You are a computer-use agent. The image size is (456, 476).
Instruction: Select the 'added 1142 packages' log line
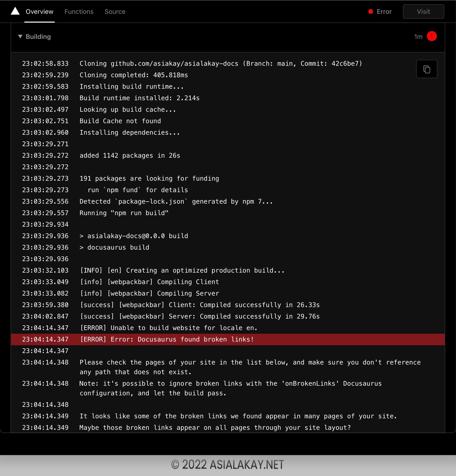pos(130,155)
